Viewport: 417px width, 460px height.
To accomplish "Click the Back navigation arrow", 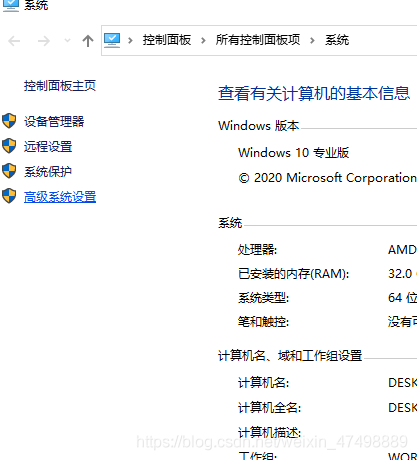I will click(x=14, y=41).
